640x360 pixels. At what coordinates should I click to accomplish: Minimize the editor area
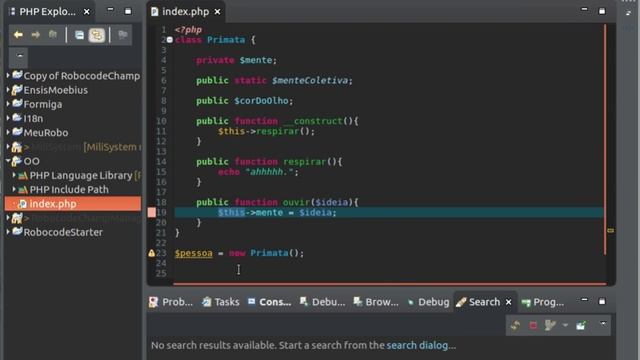tap(584, 9)
